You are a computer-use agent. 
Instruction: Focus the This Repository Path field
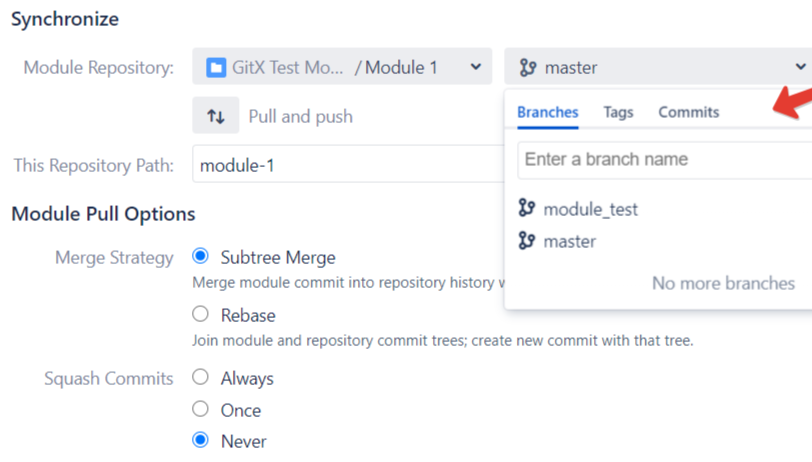pos(345,165)
